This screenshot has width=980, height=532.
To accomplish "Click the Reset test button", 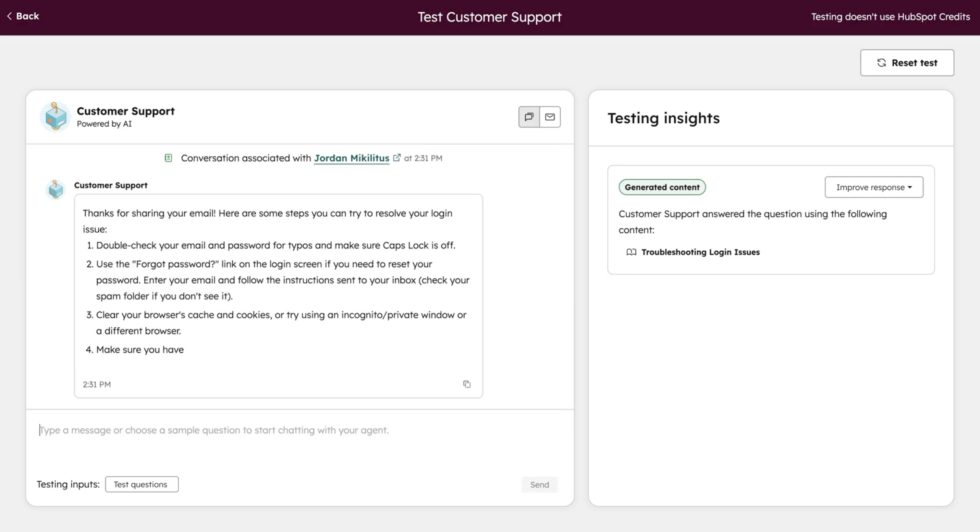I will click(x=907, y=63).
